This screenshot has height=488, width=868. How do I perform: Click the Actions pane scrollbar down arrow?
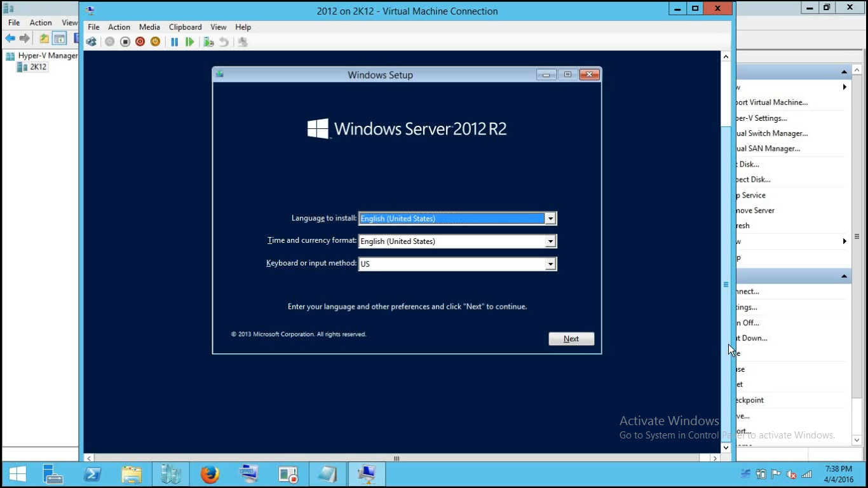[x=857, y=440]
